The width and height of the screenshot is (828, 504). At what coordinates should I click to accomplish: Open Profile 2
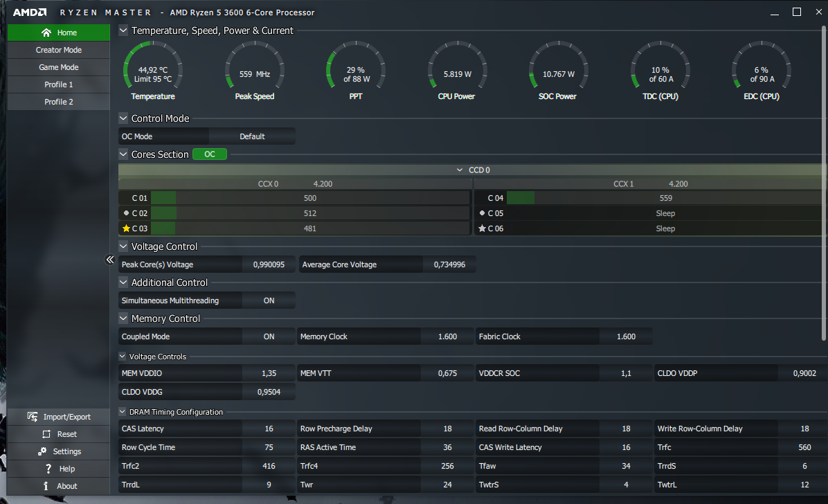pos(59,102)
